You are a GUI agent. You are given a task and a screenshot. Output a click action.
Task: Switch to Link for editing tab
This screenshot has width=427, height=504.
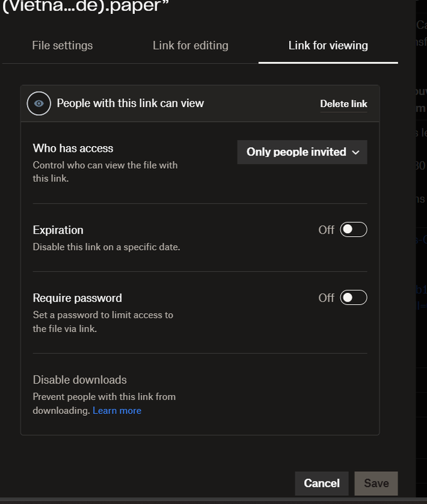click(x=190, y=45)
